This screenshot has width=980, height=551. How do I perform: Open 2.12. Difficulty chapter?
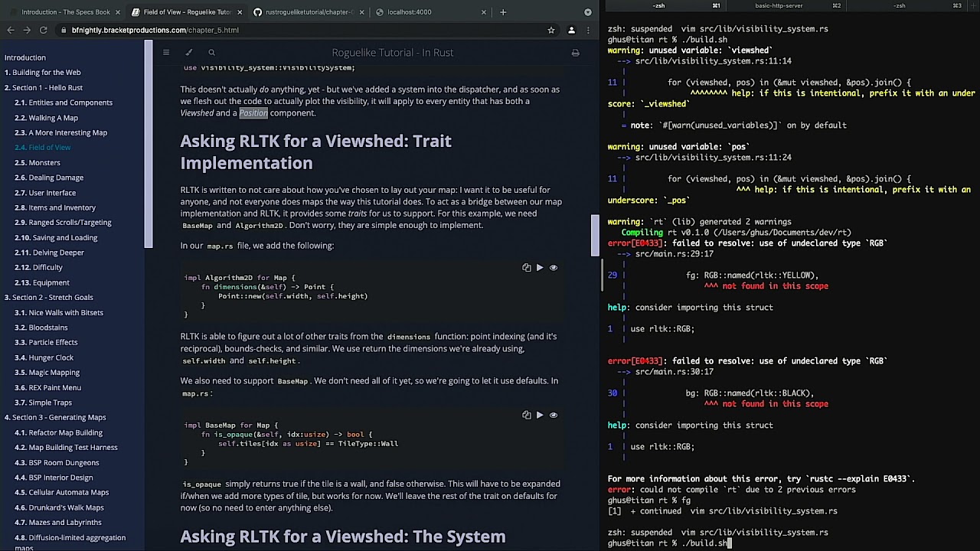pyautogui.click(x=38, y=267)
